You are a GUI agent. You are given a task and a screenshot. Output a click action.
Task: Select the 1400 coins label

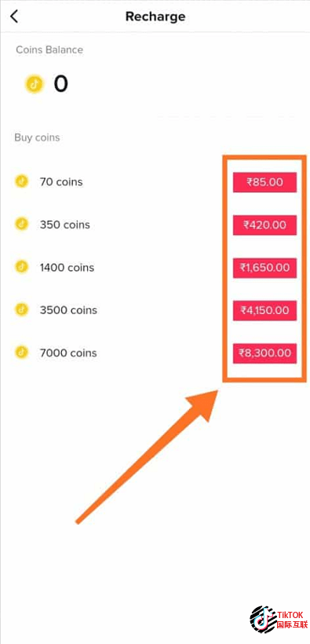[x=67, y=268]
